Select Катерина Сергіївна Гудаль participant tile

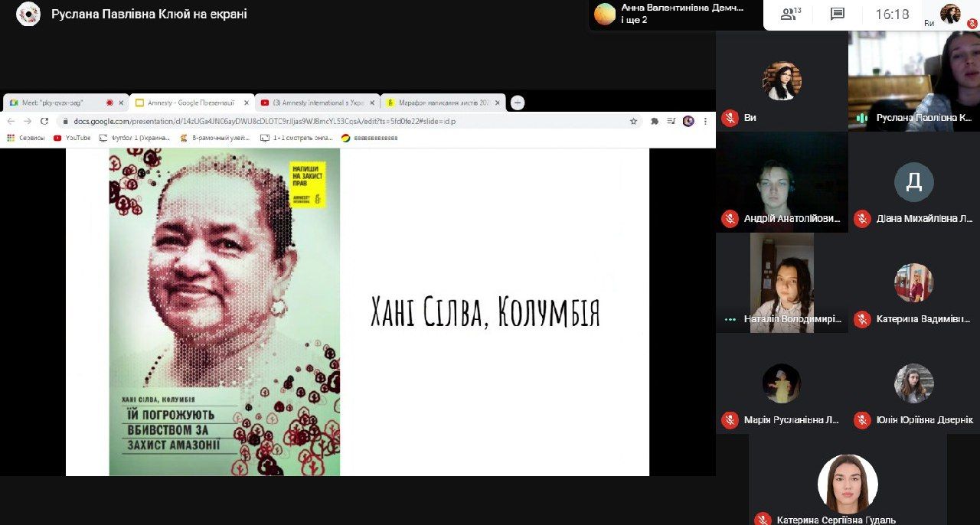(x=847, y=484)
